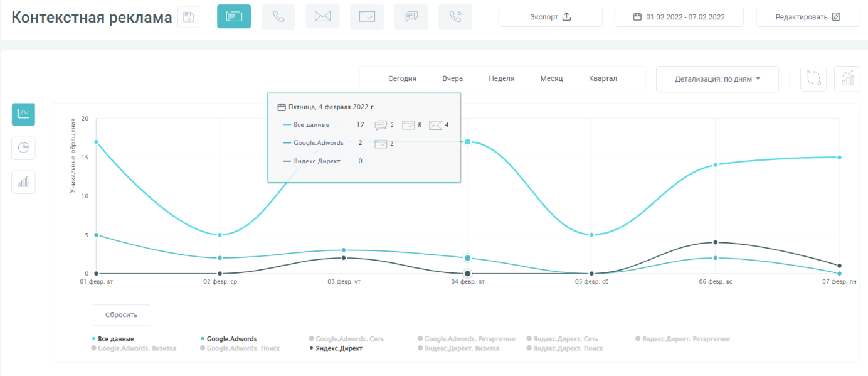This screenshot has width=868, height=376.
Task: Open the date range picker 01.02.2022 - 07.02.2022
Action: click(x=679, y=17)
